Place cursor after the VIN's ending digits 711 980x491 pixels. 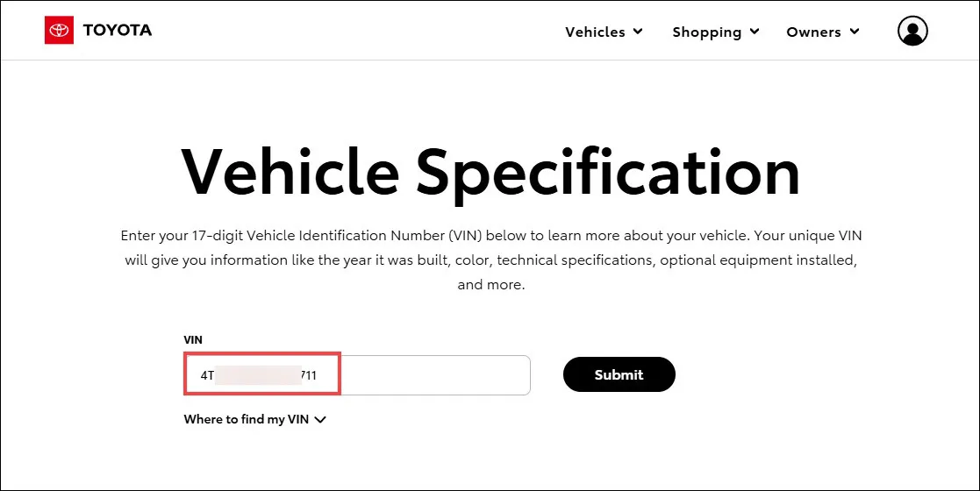click(x=318, y=375)
